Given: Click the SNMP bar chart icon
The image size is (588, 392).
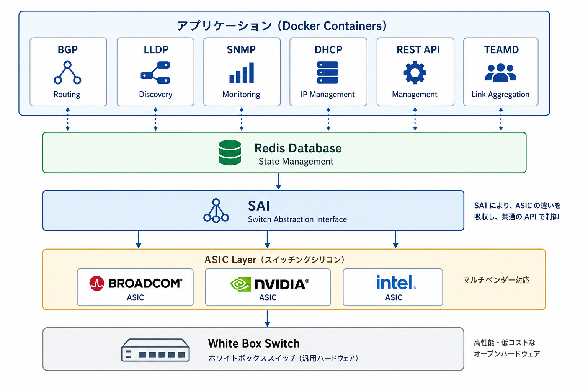Looking at the screenshot, I should click(242, 73).
